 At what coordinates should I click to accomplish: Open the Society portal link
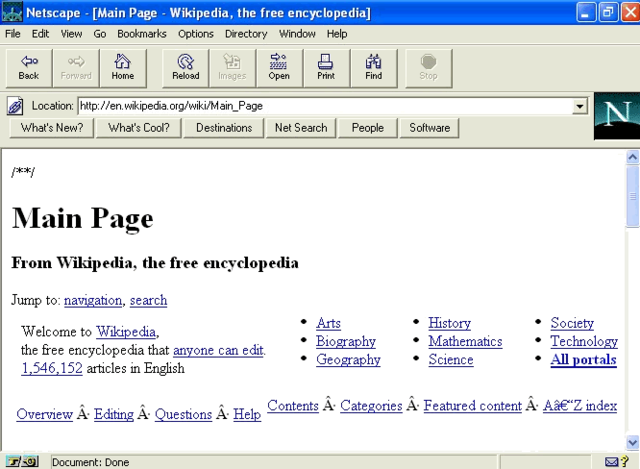(572, 323)
